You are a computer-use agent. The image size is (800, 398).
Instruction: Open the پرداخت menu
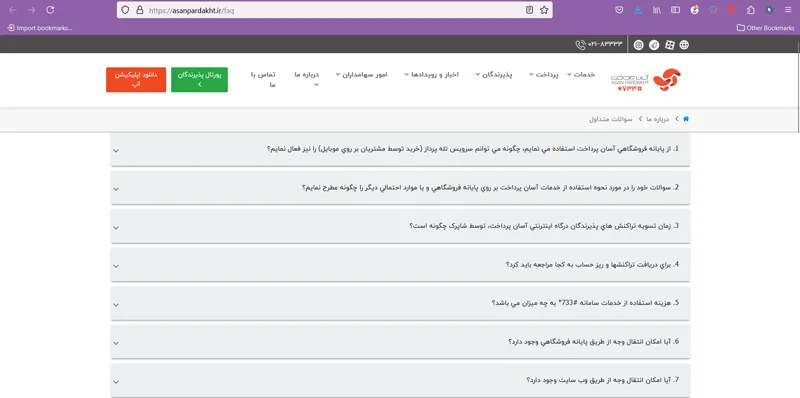[x=543, y=74]
